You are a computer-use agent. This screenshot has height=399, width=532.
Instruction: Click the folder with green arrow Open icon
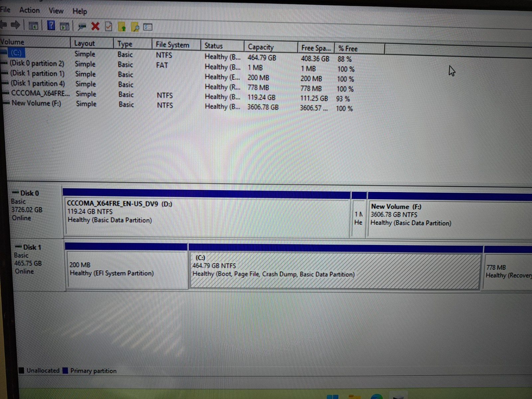coord(122,27)
